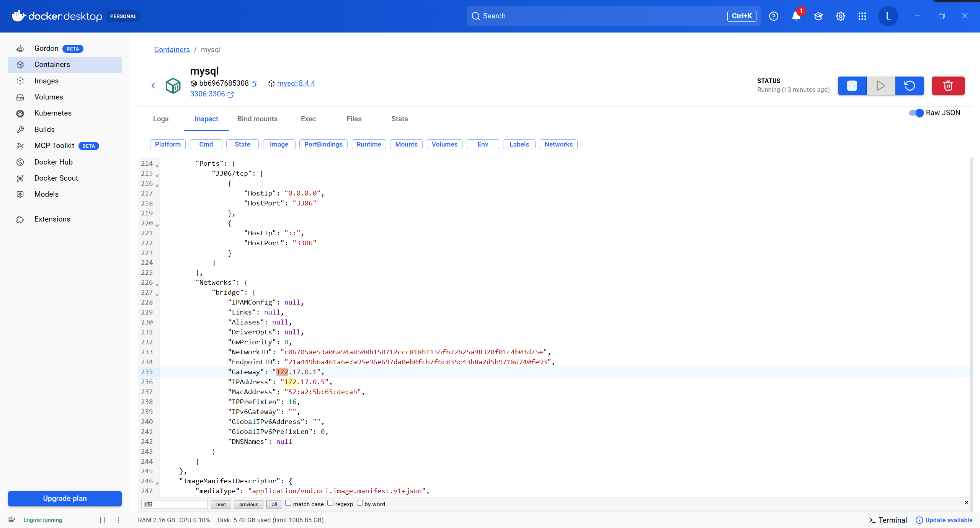This screenshot has height=528, width=980.
Task: Open Docker settings gear
Action: [840, 16]
